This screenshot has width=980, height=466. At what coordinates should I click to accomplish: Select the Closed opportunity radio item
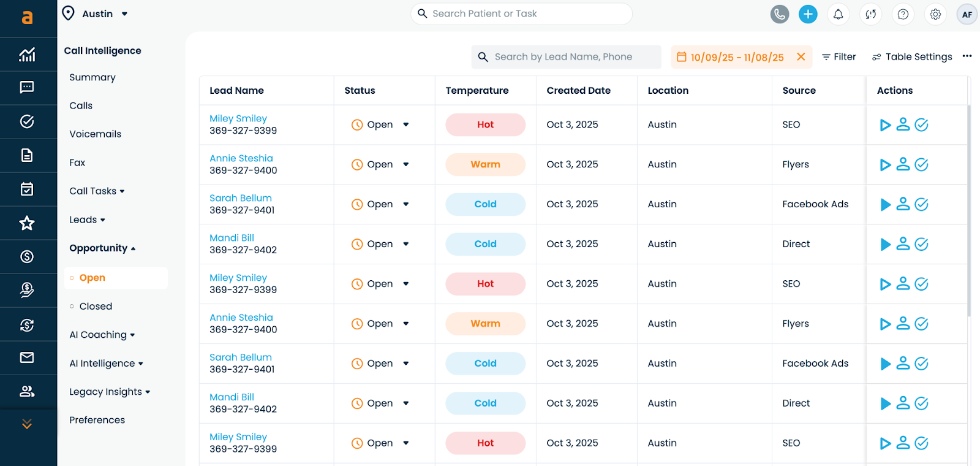click(96, 307)
